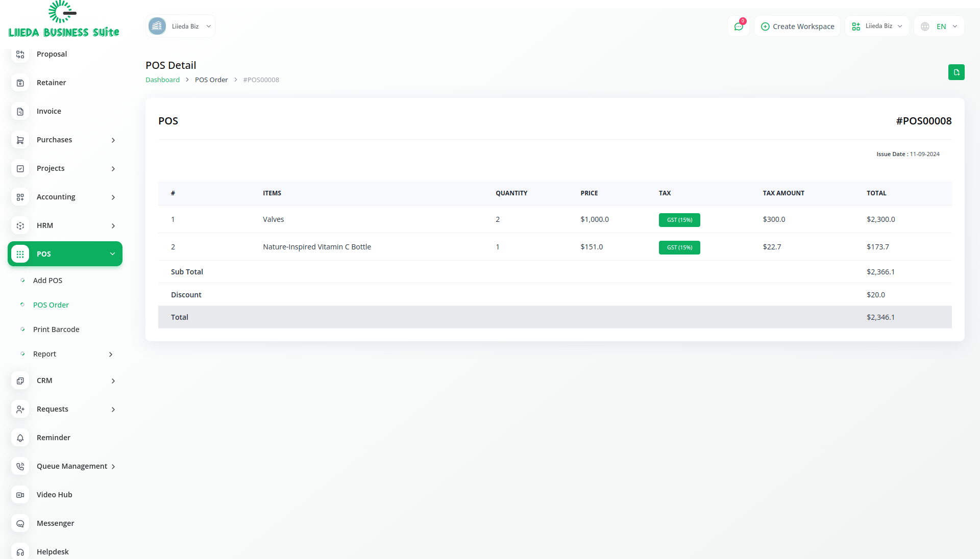Click the Create Workspace button
This screenshot has height=559, width=980.
point(797,27)
